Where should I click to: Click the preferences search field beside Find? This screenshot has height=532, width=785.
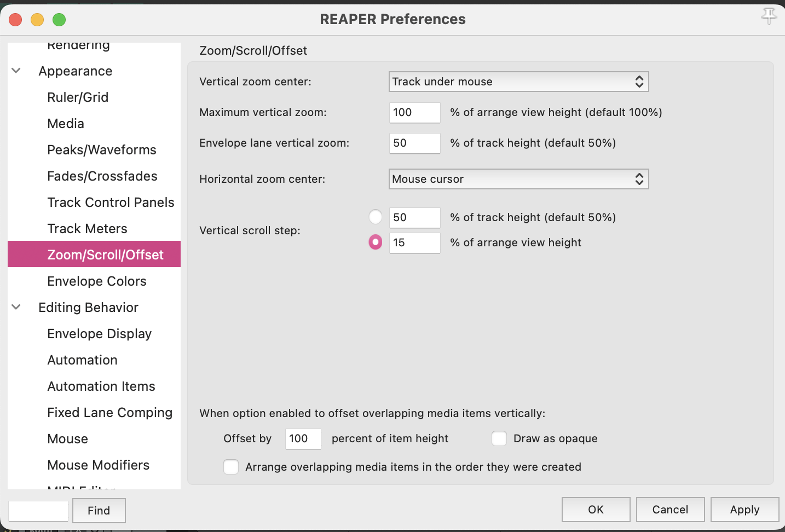click(x=38, y=511)
